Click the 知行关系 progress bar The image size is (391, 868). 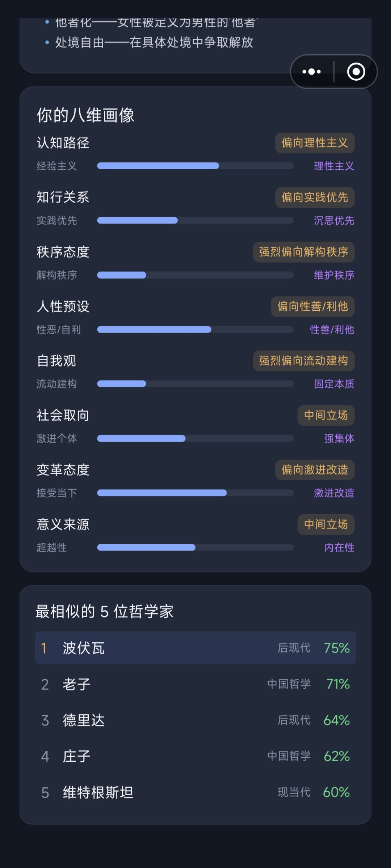tap(195, 221)
